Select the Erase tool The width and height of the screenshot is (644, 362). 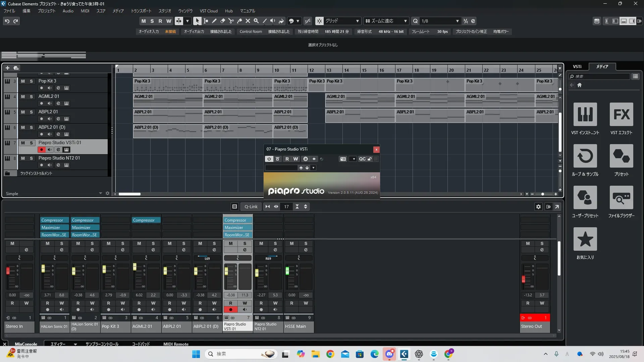223,21
